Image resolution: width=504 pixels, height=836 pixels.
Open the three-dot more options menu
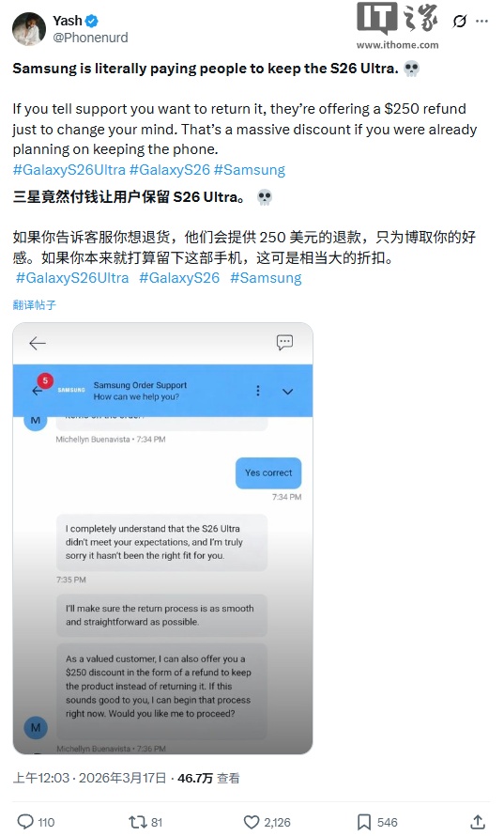481,22
